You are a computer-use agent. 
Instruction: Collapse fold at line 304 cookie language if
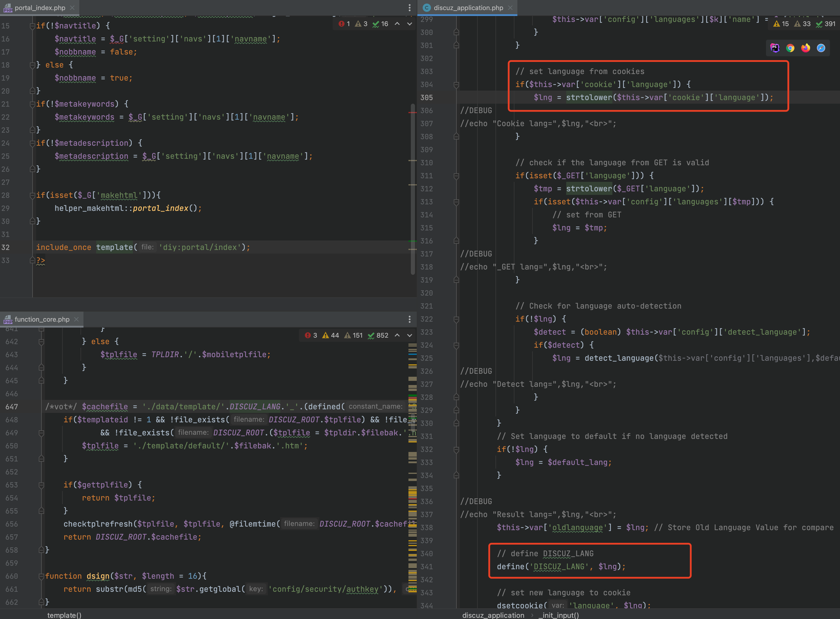click(456, 85)
